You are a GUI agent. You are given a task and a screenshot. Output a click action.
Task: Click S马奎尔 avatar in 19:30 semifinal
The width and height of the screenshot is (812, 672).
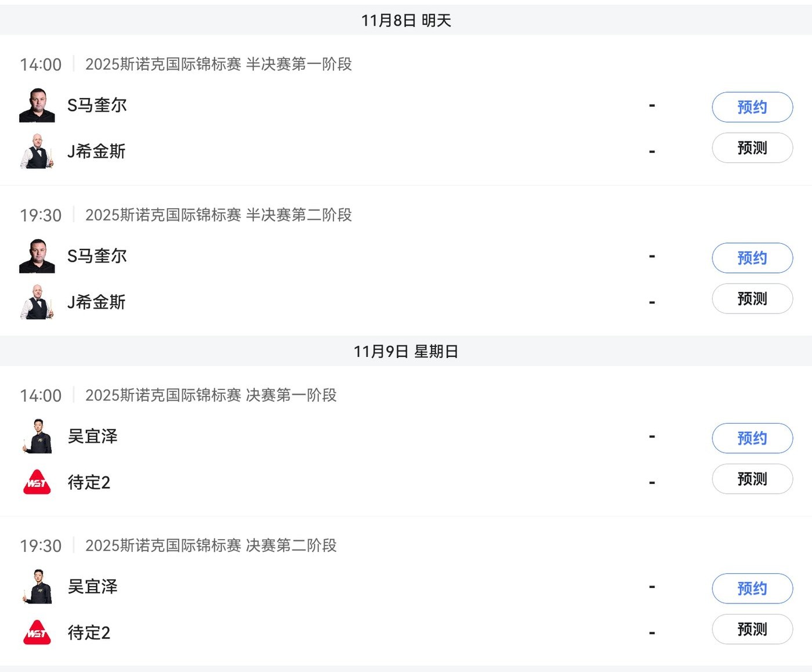[37, 256]
